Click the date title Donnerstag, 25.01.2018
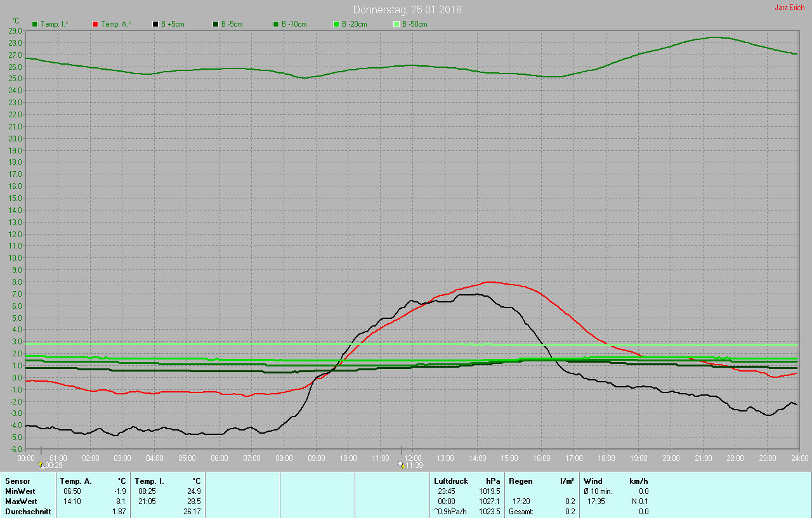The image size is (812, 518). pos(407,10)
